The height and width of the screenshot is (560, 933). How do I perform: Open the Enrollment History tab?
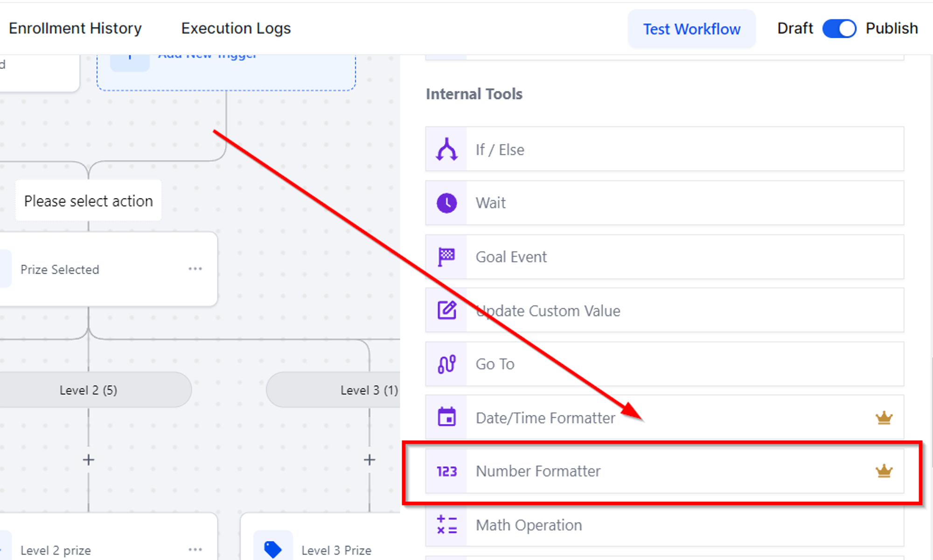coord(75,28)
